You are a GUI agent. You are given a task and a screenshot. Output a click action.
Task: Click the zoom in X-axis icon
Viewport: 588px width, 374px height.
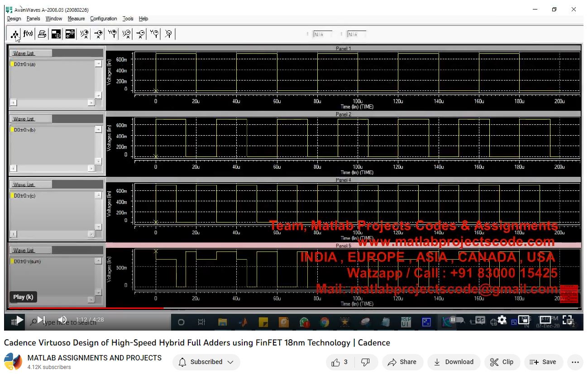[98, 34]
